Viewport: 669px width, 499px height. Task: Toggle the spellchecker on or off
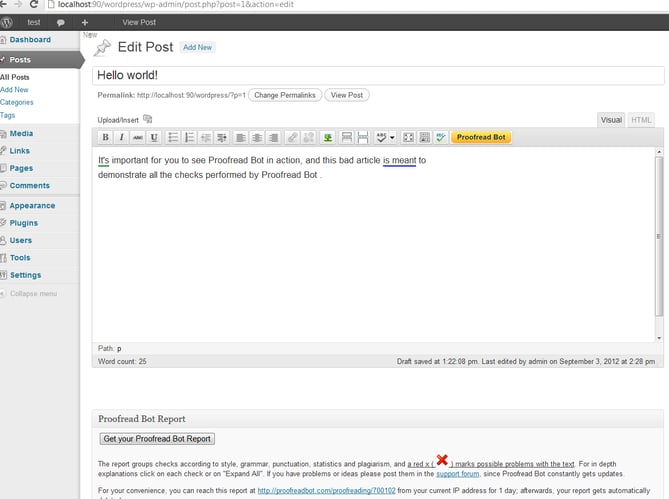(x=381, y=137)
